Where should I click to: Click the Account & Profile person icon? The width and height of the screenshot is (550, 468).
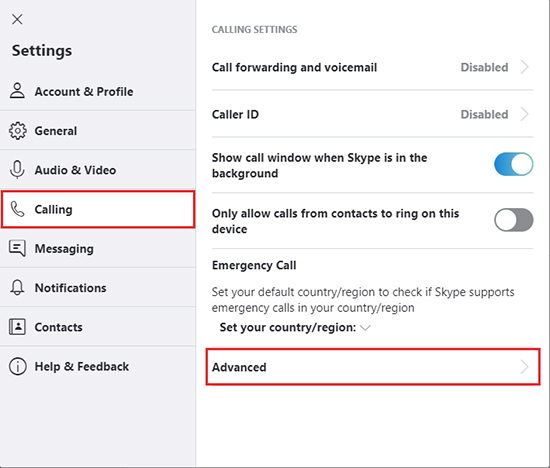click(17, 91)
